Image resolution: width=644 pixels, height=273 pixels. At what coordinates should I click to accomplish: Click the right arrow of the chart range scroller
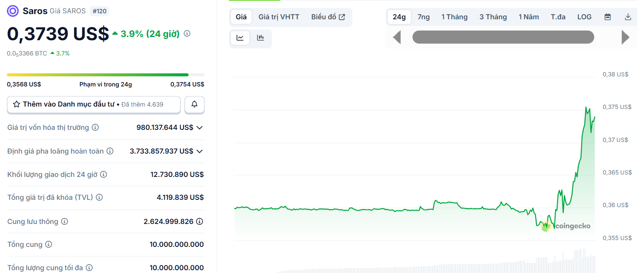point(625,37)
